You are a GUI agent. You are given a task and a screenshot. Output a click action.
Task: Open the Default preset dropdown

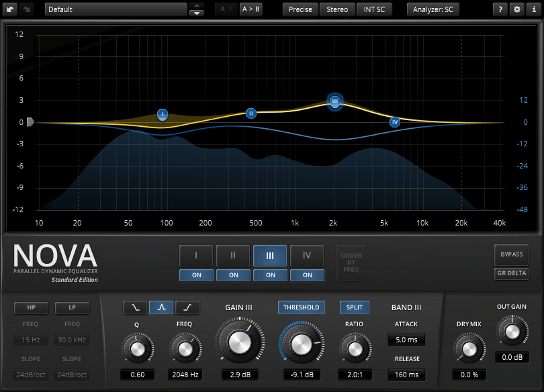tap(116, 9)
